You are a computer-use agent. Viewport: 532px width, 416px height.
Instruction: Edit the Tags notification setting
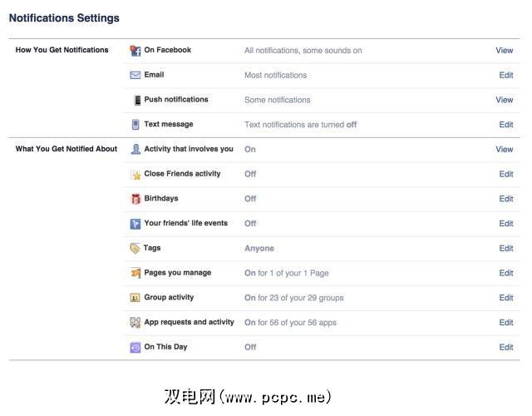coord(506,248)
